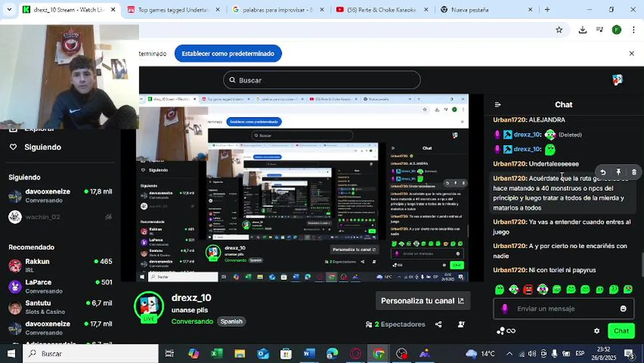The width and height of the screenshot is (644, 363).
Task: Click the green Chat send button
Action: tap(621, 331)
